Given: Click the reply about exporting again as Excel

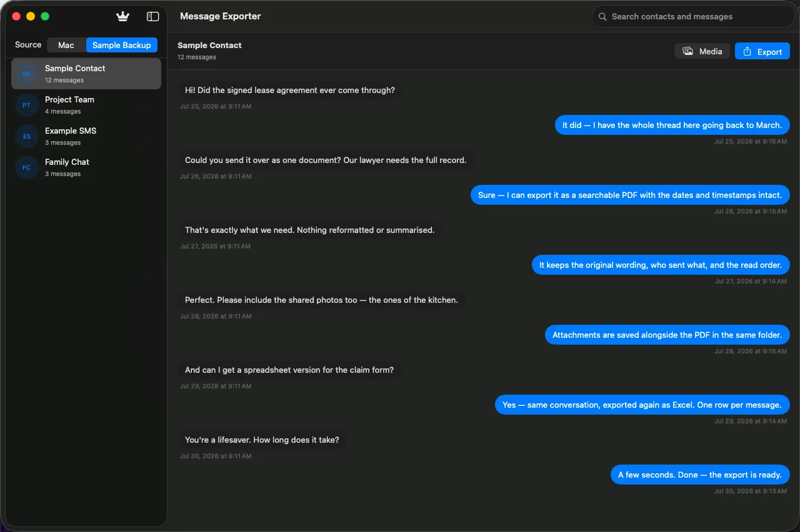Looking at the screenshot, I should [x=642, y=405].
